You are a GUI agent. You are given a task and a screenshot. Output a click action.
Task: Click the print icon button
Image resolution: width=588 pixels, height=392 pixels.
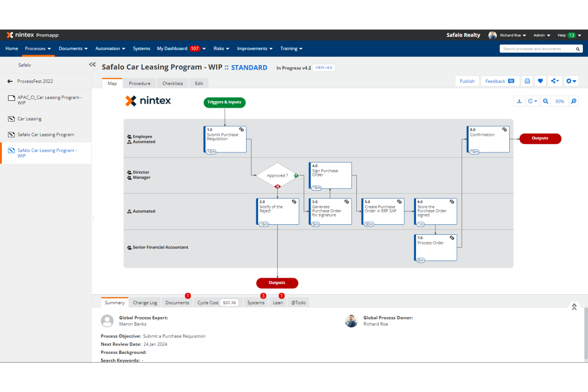[x=527, y=81]
